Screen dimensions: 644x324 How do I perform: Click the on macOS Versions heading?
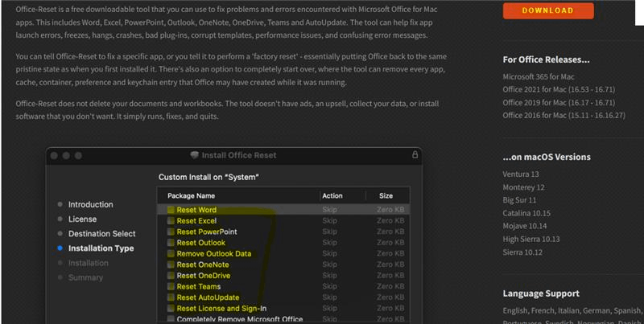(x=547, y=157)
